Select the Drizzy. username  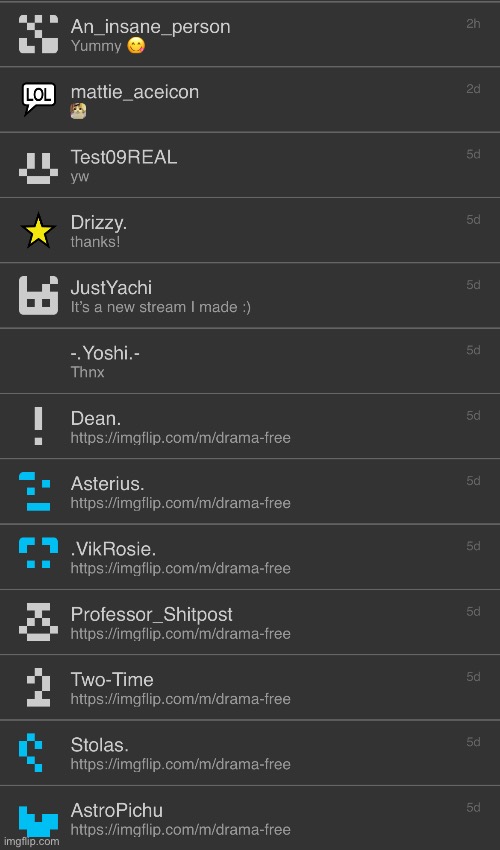[99, 222]
